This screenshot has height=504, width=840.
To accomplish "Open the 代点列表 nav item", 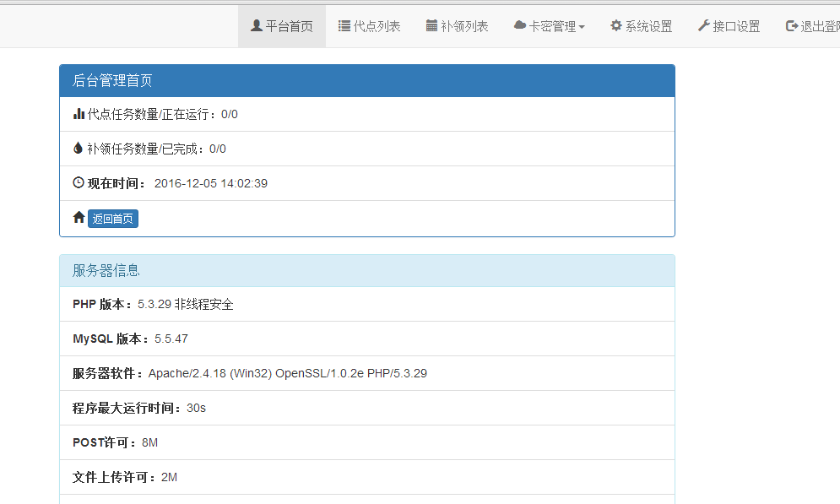I will (x=370, y=26).
